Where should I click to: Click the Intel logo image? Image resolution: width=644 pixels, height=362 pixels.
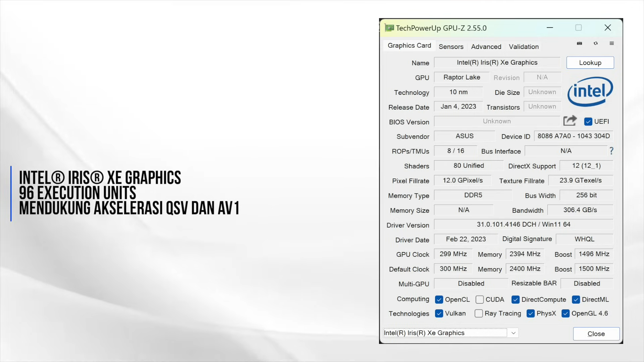pyautogui.click(x=590, y=92)
